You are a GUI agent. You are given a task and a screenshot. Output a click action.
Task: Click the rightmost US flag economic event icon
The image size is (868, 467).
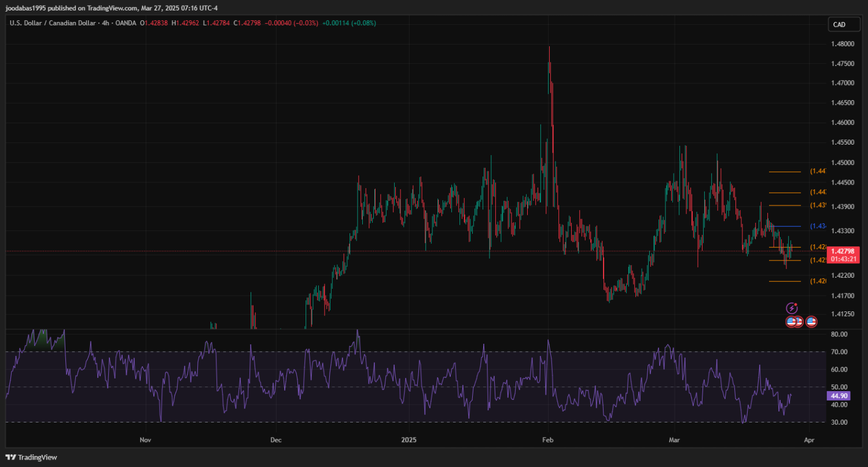point(811,322)
